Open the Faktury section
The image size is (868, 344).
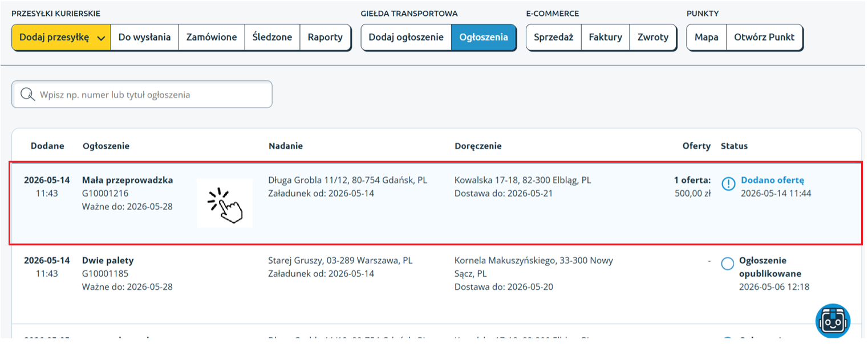click(605, 38)
